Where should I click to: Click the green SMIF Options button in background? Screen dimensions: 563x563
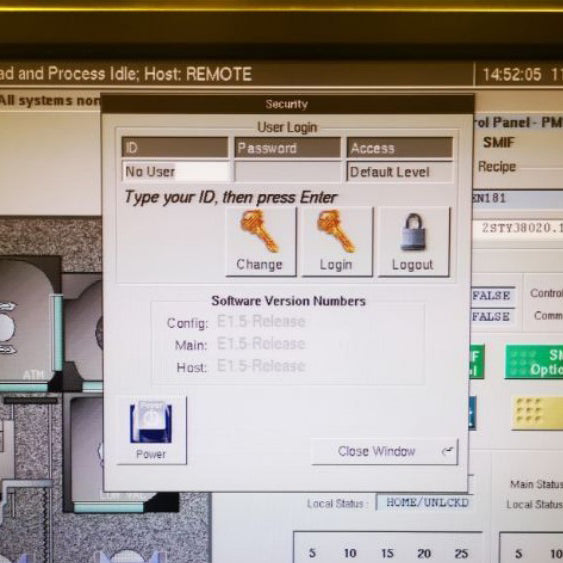(534, 362)
